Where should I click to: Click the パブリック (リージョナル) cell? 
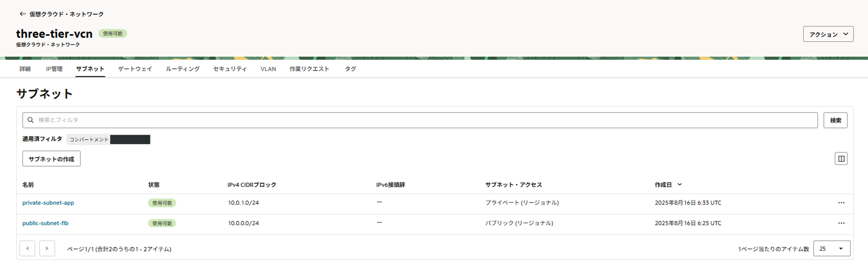(x=519, y=223)
